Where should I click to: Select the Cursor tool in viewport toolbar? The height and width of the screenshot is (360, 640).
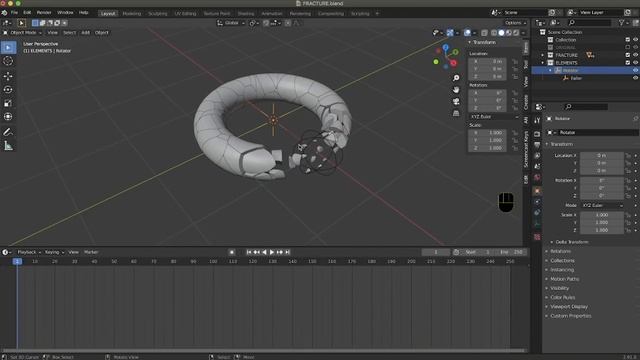[x=8, y=61]
